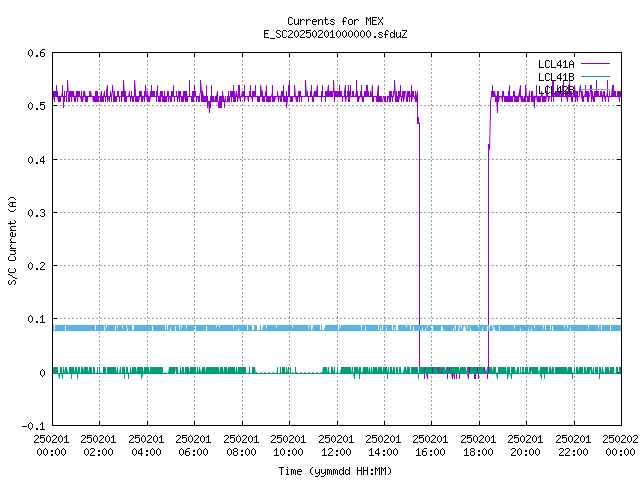Click the 06:00 x-axis time label
The width and height of the screenshot is (640, 480).
(193, 452)
